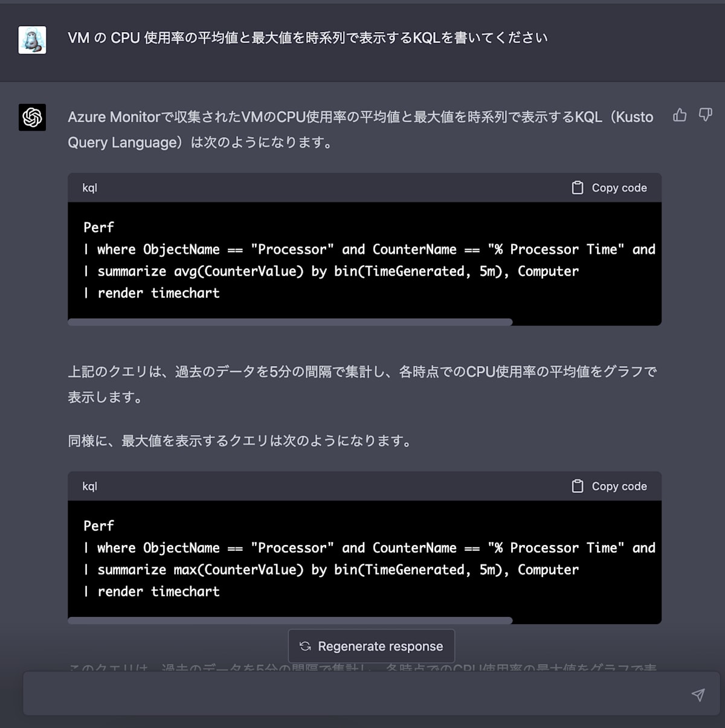The image size is (725, 728).
Task: Click horizontal scrollbar of max code block
Action: 290,620
